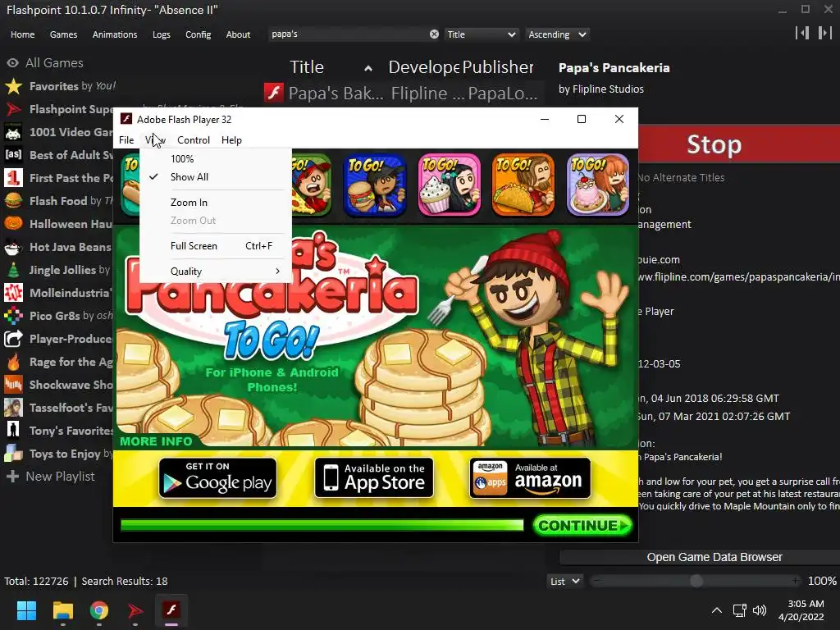Choose Full Screen from View menu

click(x=216, y=246)
